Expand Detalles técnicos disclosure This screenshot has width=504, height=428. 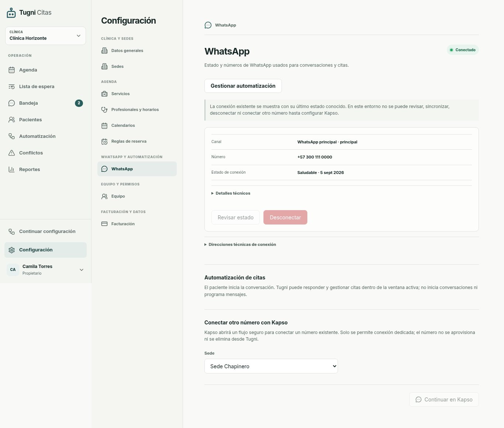[231, 193]
